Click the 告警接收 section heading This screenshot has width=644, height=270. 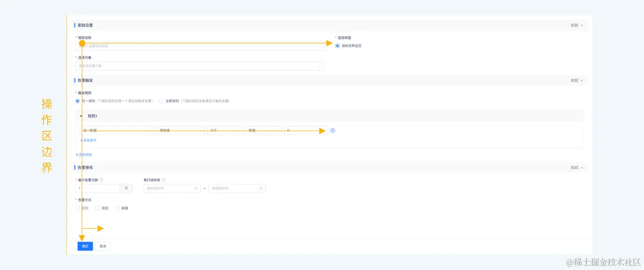[x=85, y=167]
